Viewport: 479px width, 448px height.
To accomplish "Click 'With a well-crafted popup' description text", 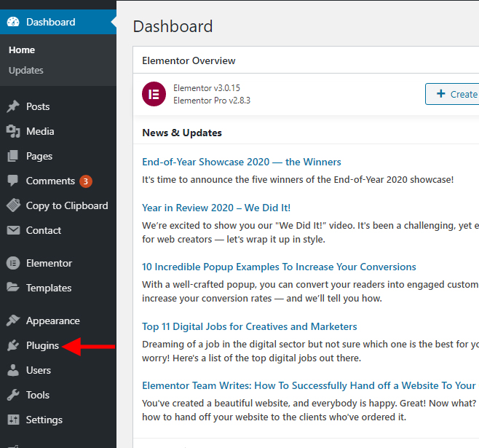I will pos(310,291).
